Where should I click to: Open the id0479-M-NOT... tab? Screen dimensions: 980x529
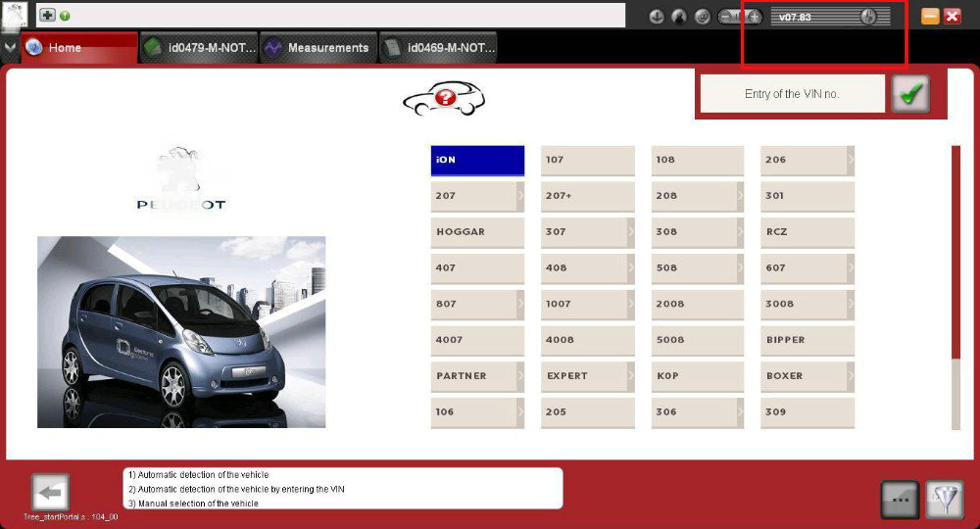pos(199,47)
